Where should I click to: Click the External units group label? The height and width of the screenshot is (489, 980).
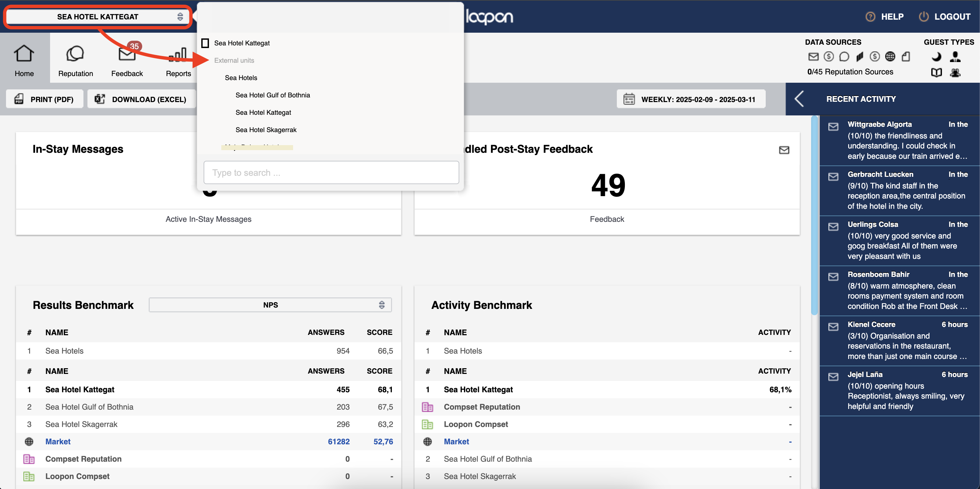tap(234, 60)
